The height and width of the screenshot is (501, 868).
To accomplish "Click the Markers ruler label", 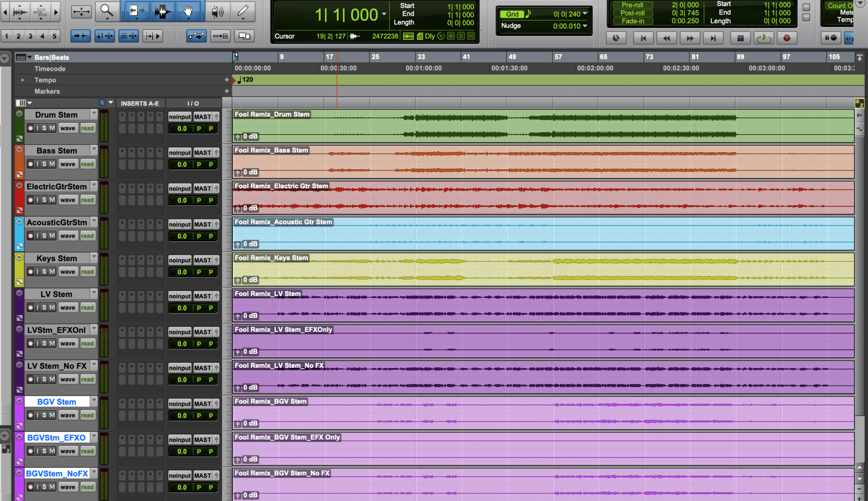I will coord(47,91).
